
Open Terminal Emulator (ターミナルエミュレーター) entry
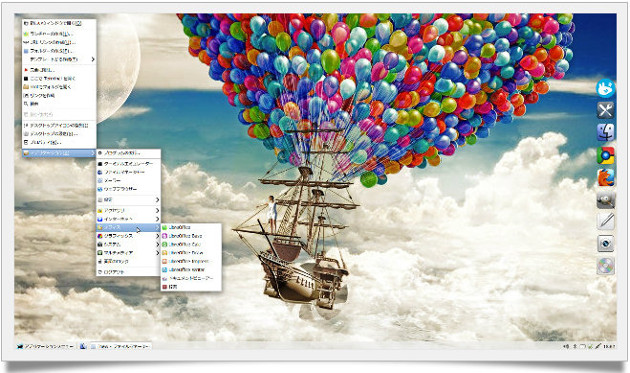[x=128, y=164]
